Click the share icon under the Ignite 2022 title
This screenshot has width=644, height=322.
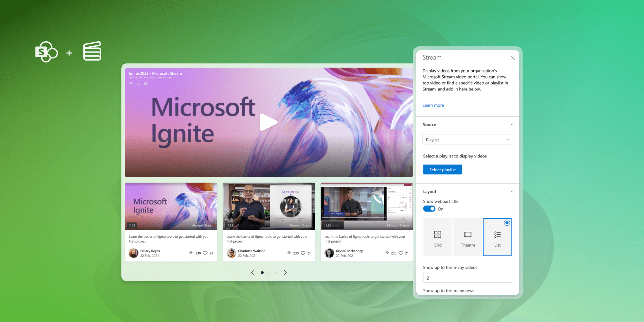coord(131,84)
